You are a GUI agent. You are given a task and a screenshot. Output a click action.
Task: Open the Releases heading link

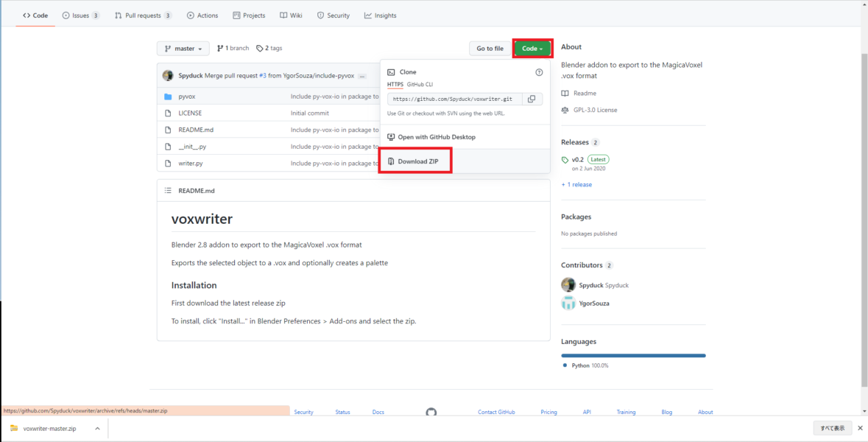click(x=581, y=141)
